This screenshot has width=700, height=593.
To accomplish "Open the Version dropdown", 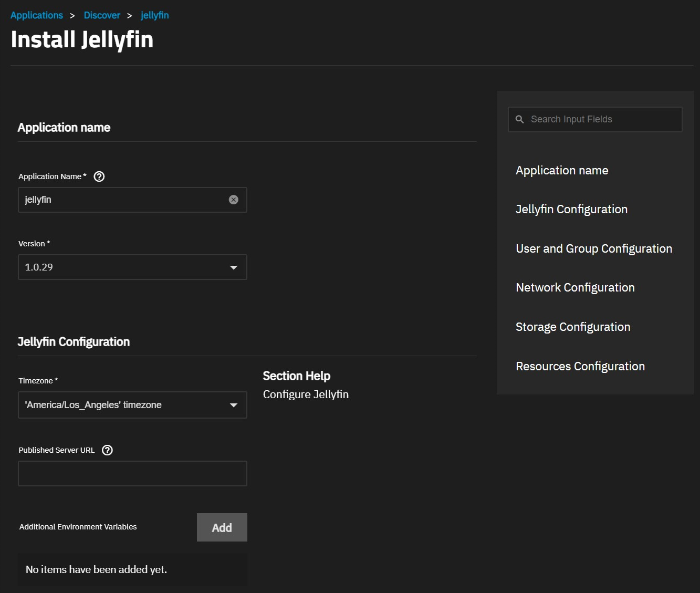I will point(132,267).
